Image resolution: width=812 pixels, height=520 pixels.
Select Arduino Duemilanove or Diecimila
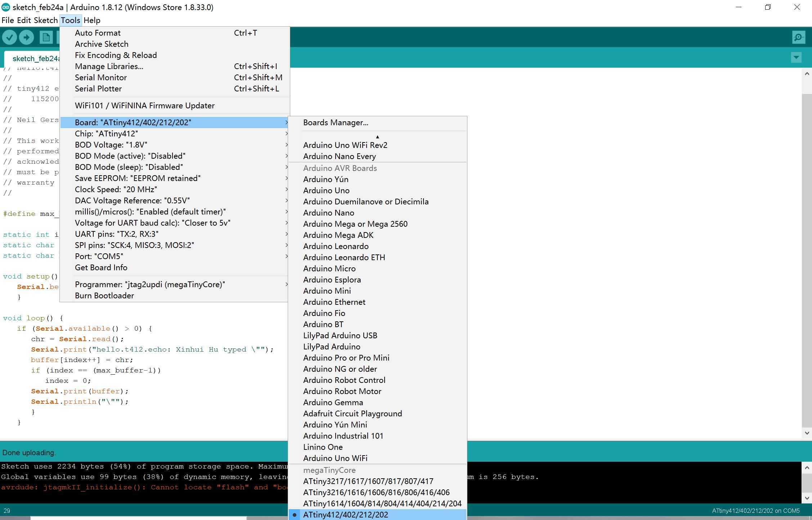pos(377,202)
